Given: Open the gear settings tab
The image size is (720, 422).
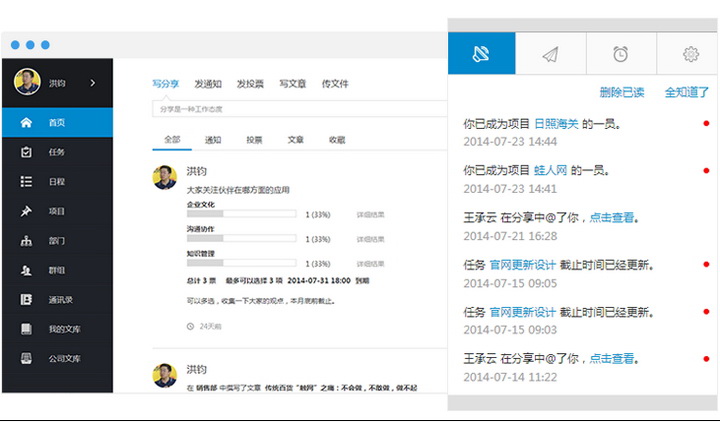Looking at the screenshot, I should [x=690, y=53].
